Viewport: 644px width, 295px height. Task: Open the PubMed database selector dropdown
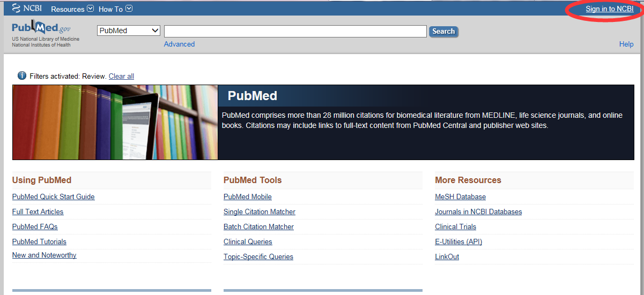pos(129,31)
